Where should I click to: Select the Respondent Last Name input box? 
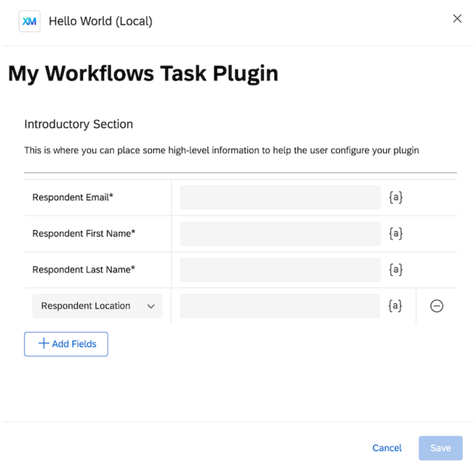point(280,269)
